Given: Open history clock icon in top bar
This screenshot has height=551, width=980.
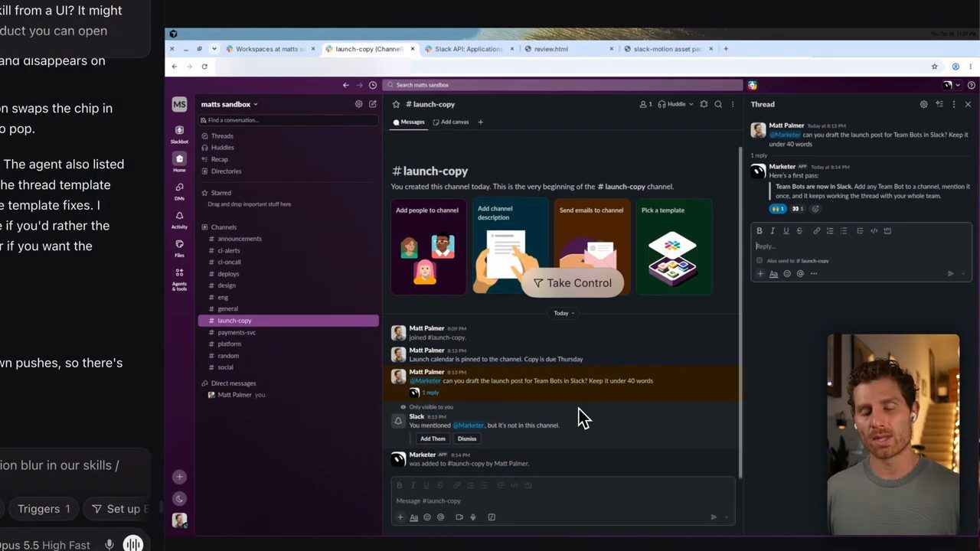Looking at the screenshot, I should point(373,85).
